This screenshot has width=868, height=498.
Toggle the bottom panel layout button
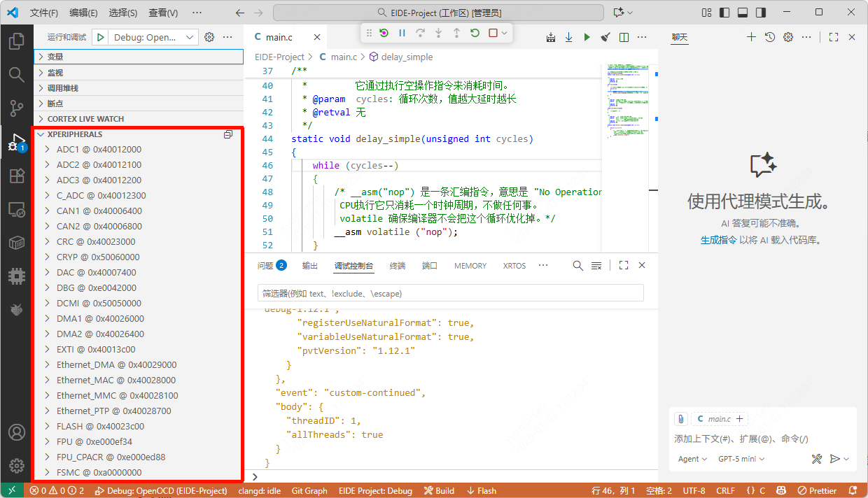click(x=743, y=13)
